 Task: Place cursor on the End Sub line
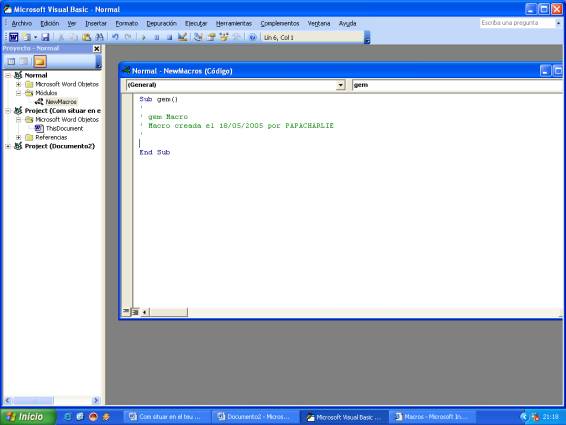coord(154,152)
